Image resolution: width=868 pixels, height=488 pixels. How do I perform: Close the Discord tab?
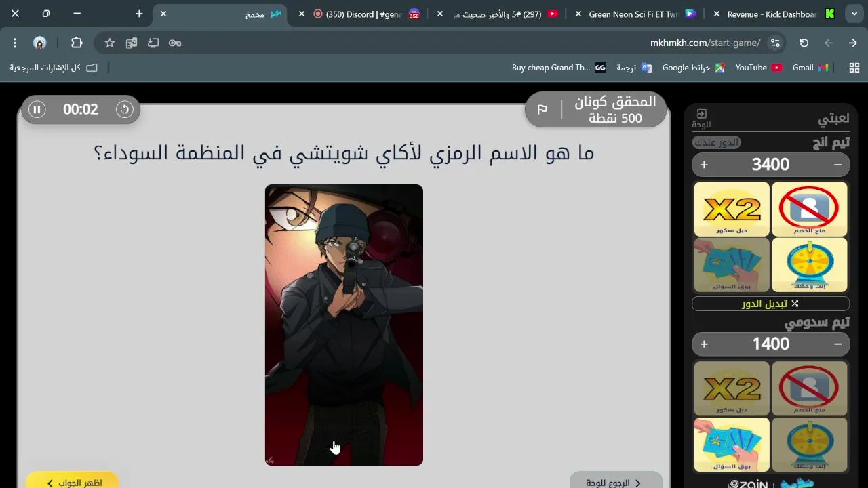point(302,14)
